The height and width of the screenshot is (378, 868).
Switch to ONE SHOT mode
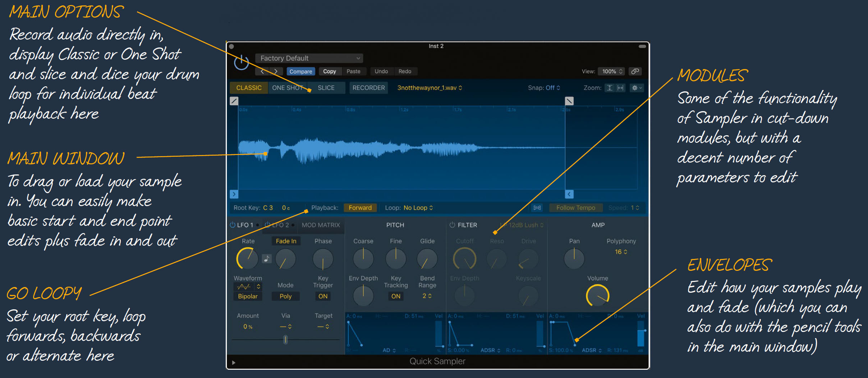(288, 88)
